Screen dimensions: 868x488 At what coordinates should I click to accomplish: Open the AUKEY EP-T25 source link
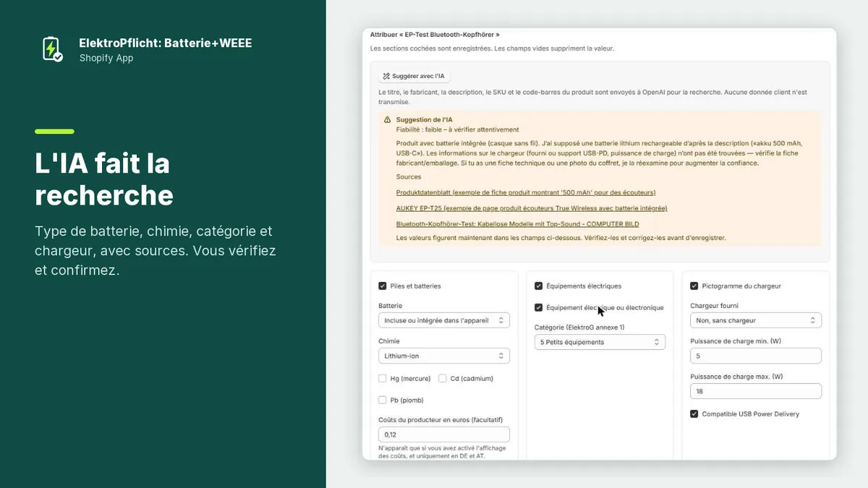[x=532, y=208]
